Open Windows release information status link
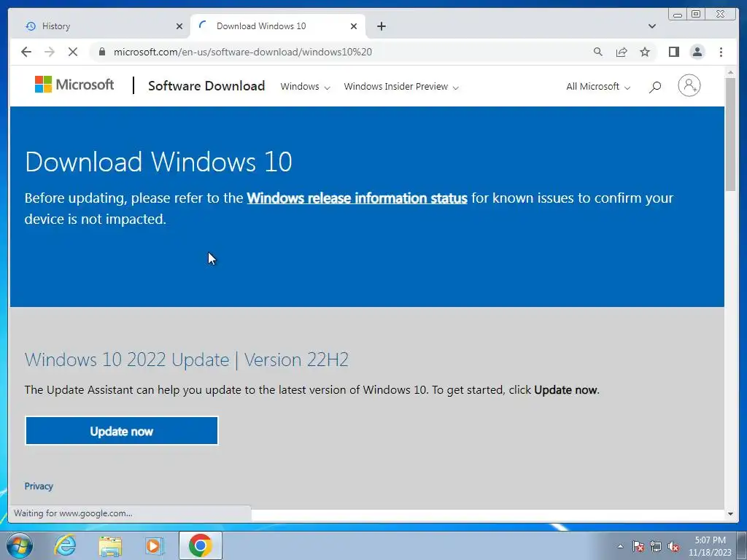The width and height of the screenshot is (747, 560). click(357, 198)
